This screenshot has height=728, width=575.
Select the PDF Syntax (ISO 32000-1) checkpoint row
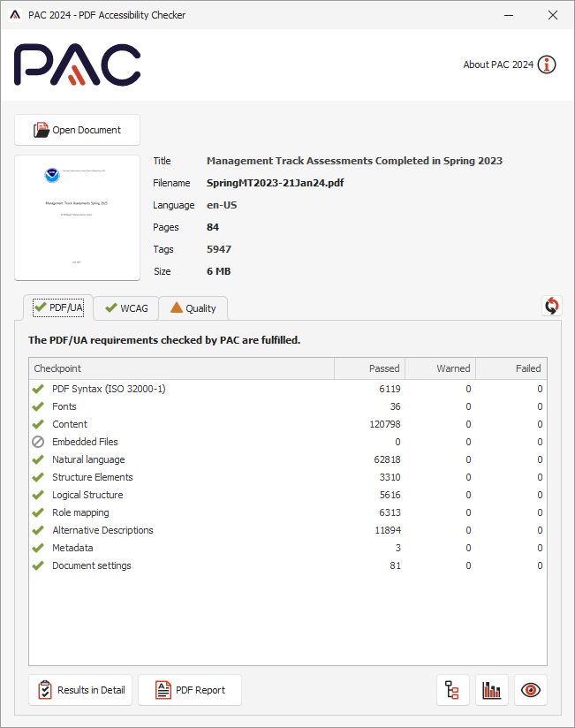click(108, 389)
